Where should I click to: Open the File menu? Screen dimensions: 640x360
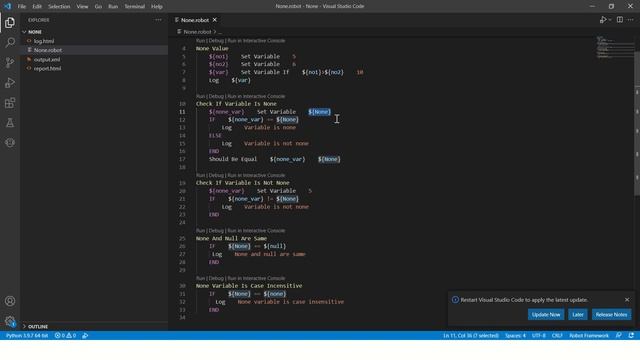22,7
